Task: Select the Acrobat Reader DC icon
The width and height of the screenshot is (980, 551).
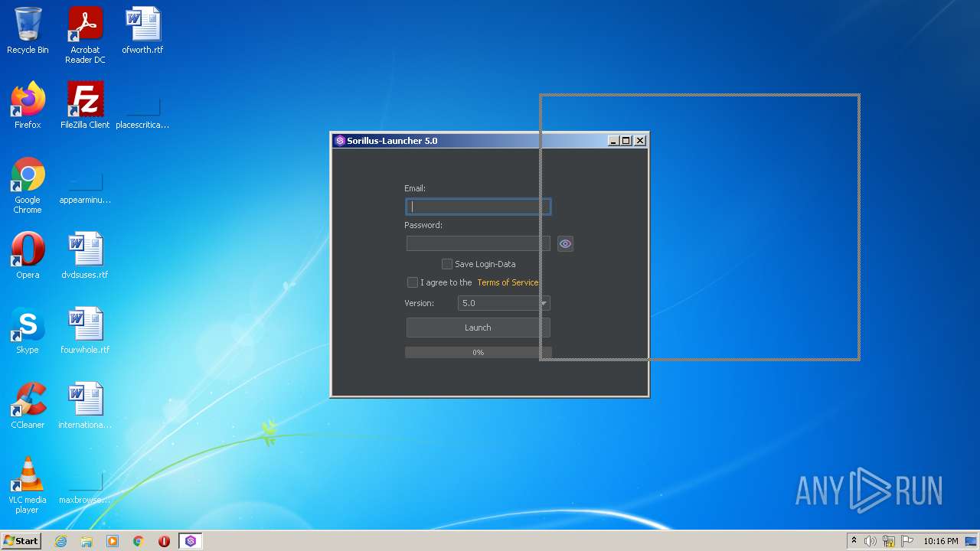Action: pyautogui.click(x=85, y=35)
